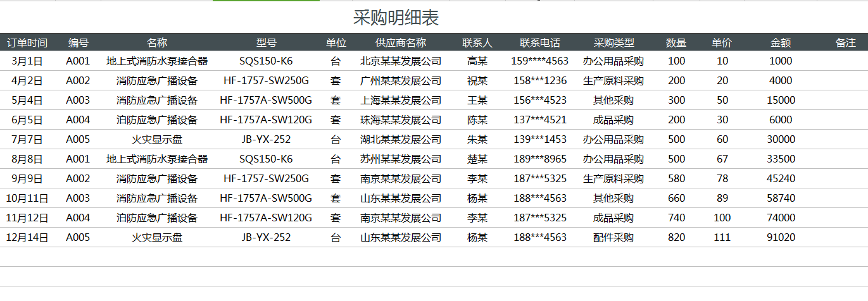868x301 pixels.
Task: Select the title 采购明细表
Action: click(396, 18)
